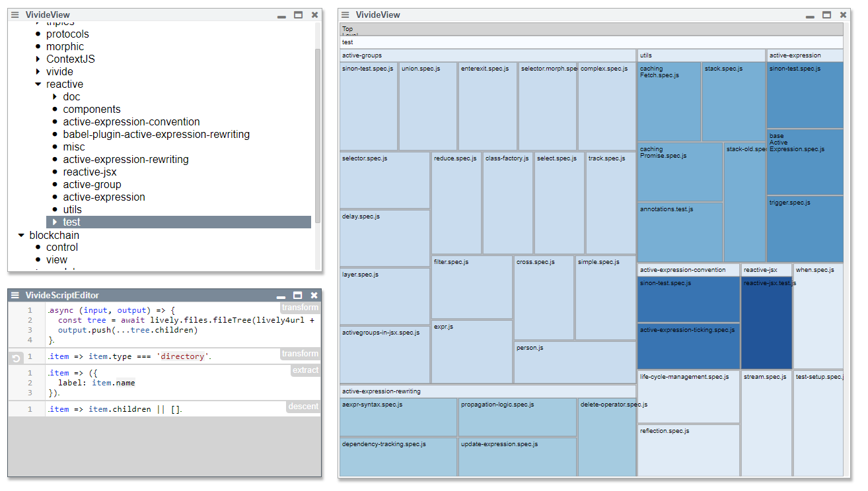Viewport: 868px width, 491px height.
Task: Click the undo loop icon beside directory script
Action: (x=17, y=358)
